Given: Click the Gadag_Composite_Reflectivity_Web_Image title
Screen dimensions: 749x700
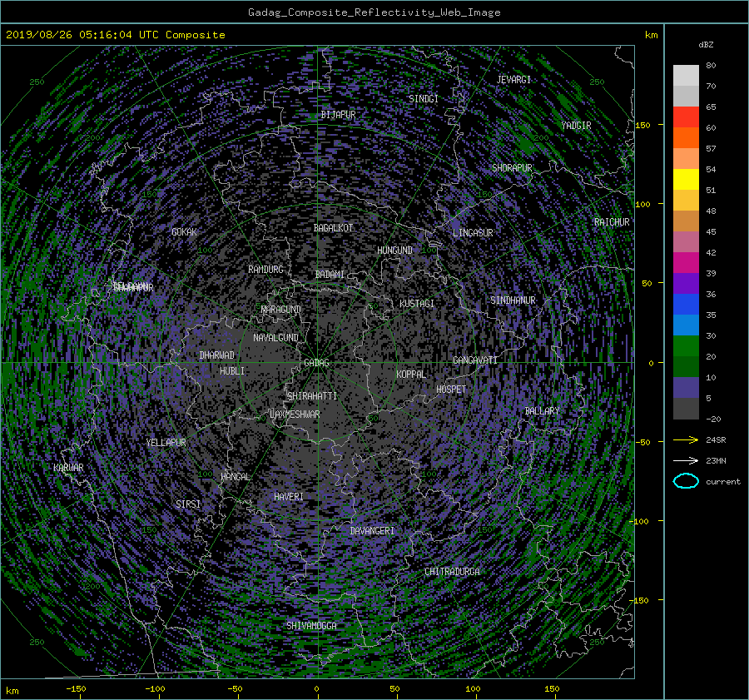Looking at the screenshot, I should 374,12.
